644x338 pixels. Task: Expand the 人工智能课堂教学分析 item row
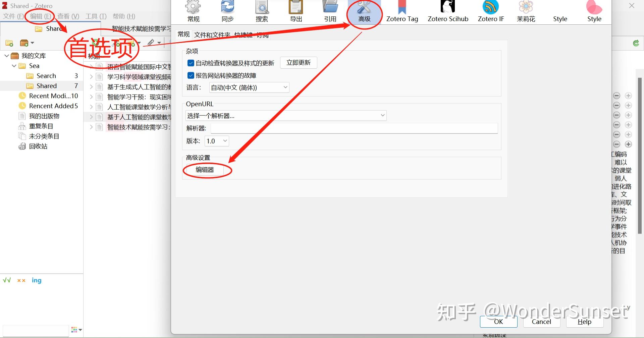pos(91,107)
